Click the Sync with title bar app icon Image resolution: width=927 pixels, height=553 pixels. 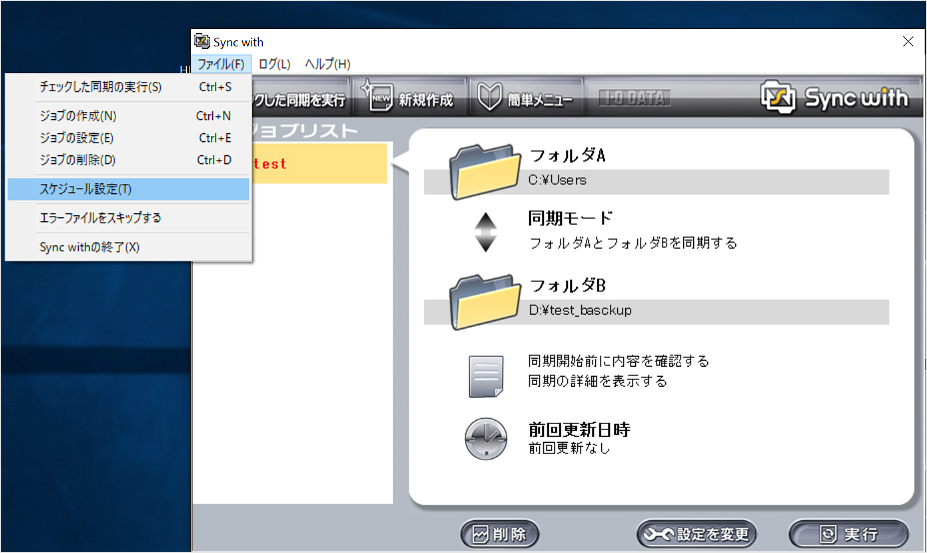click(x=201, y=42)
